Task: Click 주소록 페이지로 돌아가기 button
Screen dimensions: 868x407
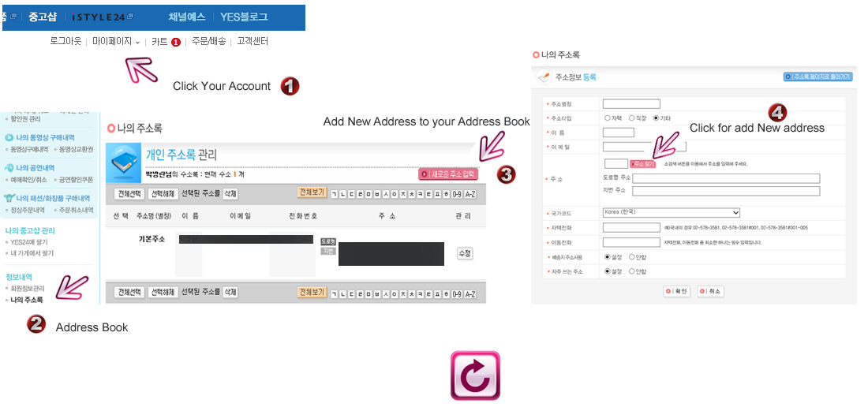Action: (817, 77)
